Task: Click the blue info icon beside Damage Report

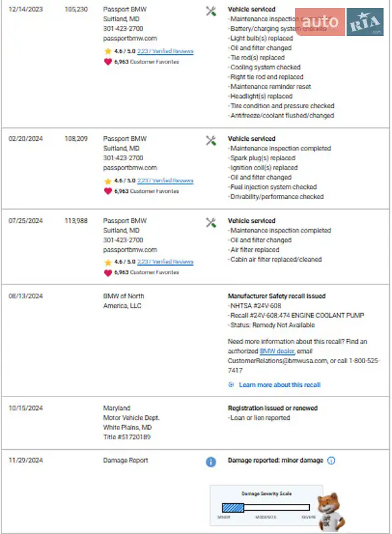Action: pyautogui.click(x=211, y=462)
